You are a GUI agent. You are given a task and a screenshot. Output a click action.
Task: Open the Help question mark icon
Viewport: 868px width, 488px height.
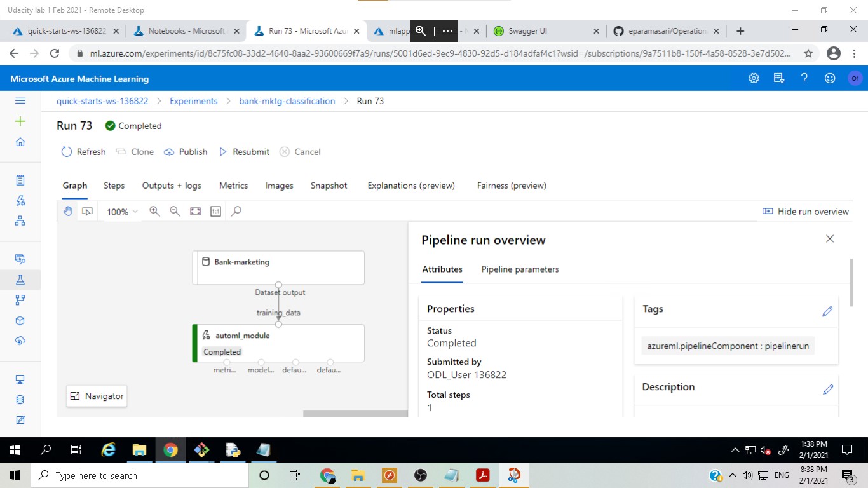click(804, 78)
